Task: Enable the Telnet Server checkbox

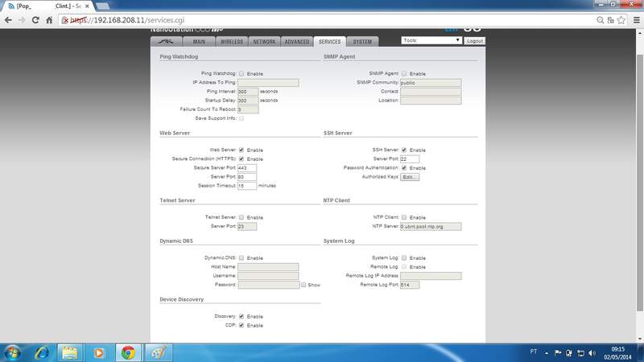Action: coord(242,217)
